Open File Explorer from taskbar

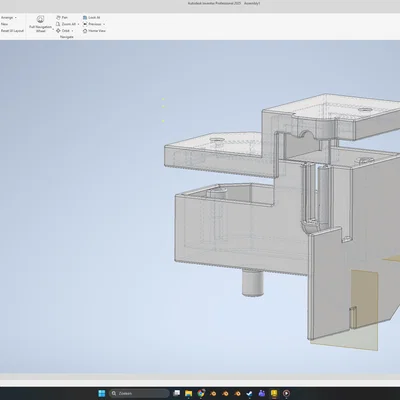(x=189, y=393)
